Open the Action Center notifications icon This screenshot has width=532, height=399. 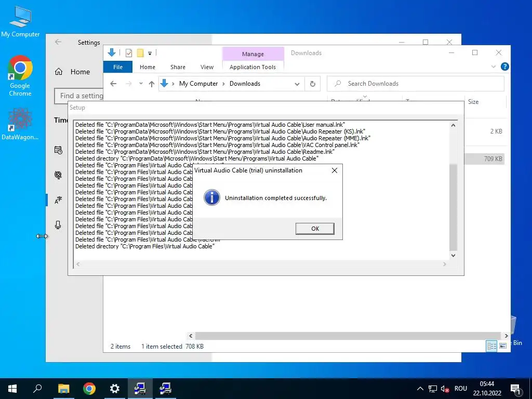coord(516,389)
